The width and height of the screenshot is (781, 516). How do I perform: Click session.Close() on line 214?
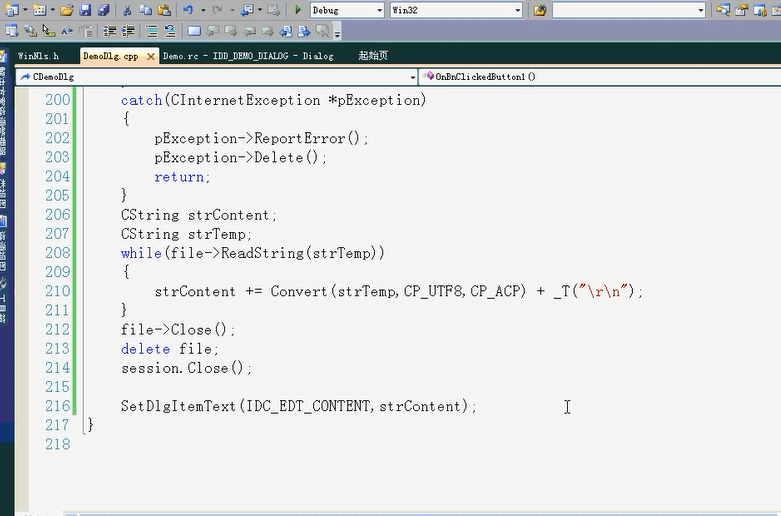tap(187, 368)
